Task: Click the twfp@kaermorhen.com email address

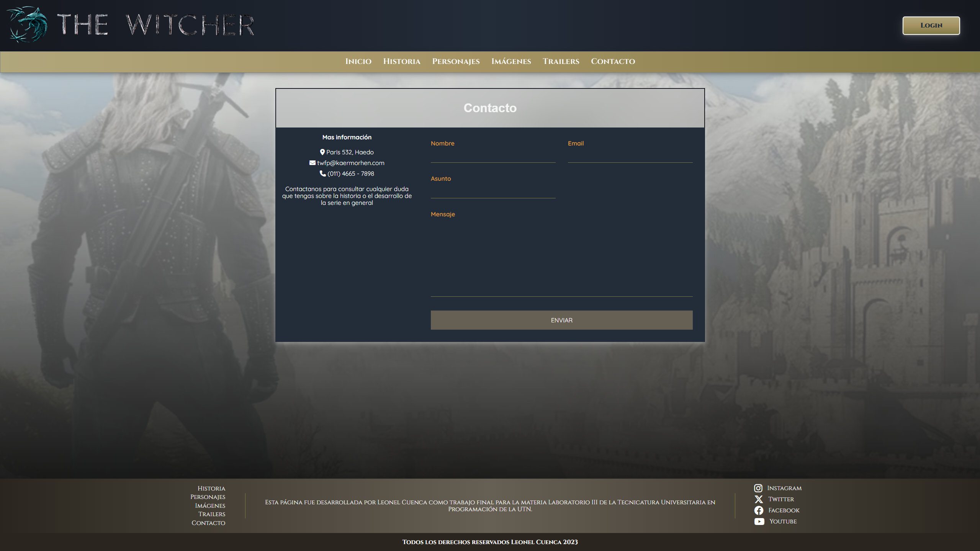Action: click(351, 163)
